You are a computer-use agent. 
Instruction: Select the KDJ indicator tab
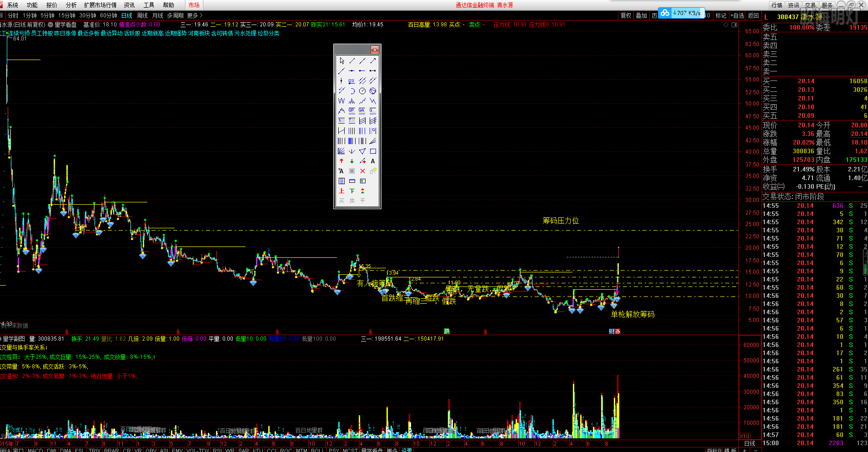click(x=257, y=450)
